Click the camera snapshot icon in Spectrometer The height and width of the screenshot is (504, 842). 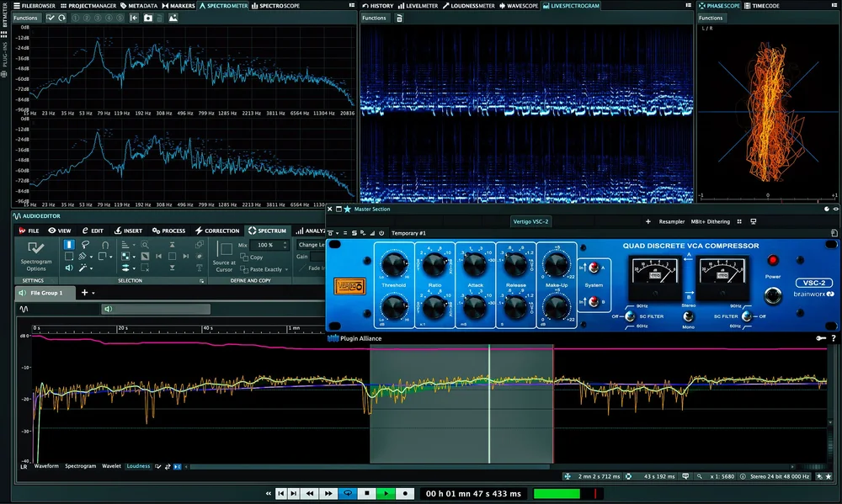click(x=147, y=18)
